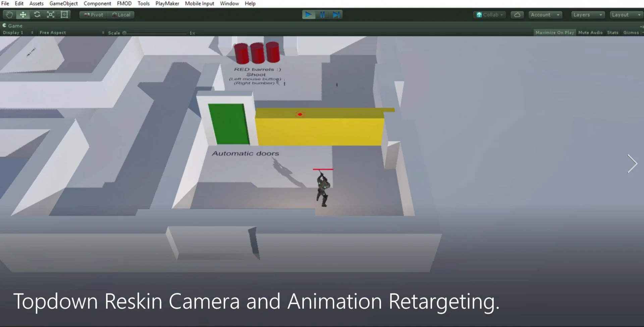
Task: Toggle Mute Audio option
Action: click(590, 33)
